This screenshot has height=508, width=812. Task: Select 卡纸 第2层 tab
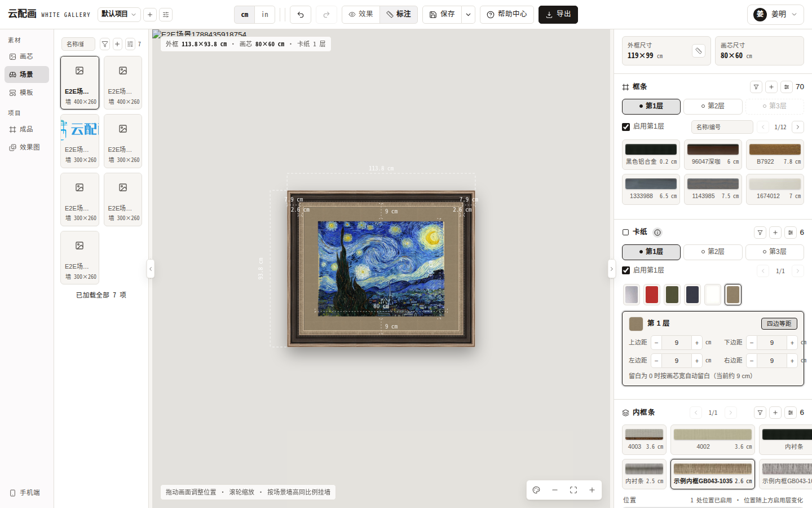[713, 252]
